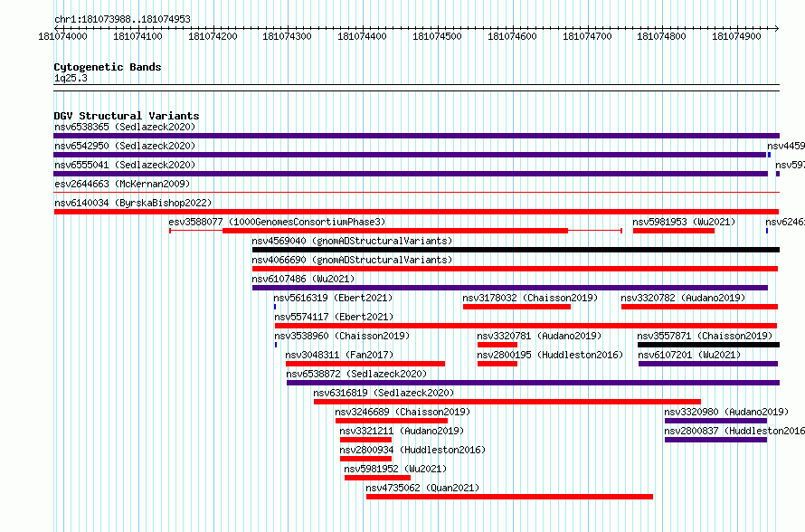The width and height of the screenshot is (805, 532).
Task: Select the nsv3178032 red bar
Action: tap(516, 307)
